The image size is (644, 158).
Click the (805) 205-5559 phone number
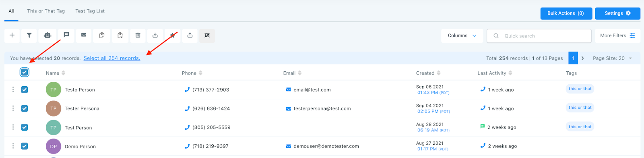click(211, 127)
